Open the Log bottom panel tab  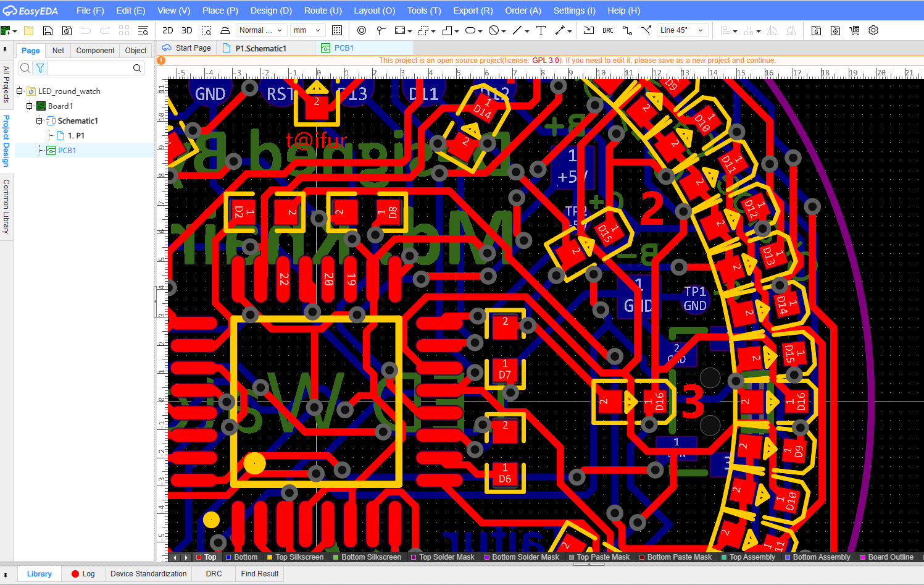(x=83, y=574)
